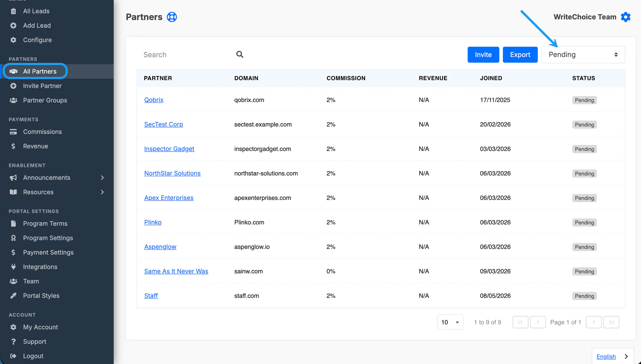Screen dimensions: 641x364
Task: Click the Support question mark icon
Action: (13, 342)
